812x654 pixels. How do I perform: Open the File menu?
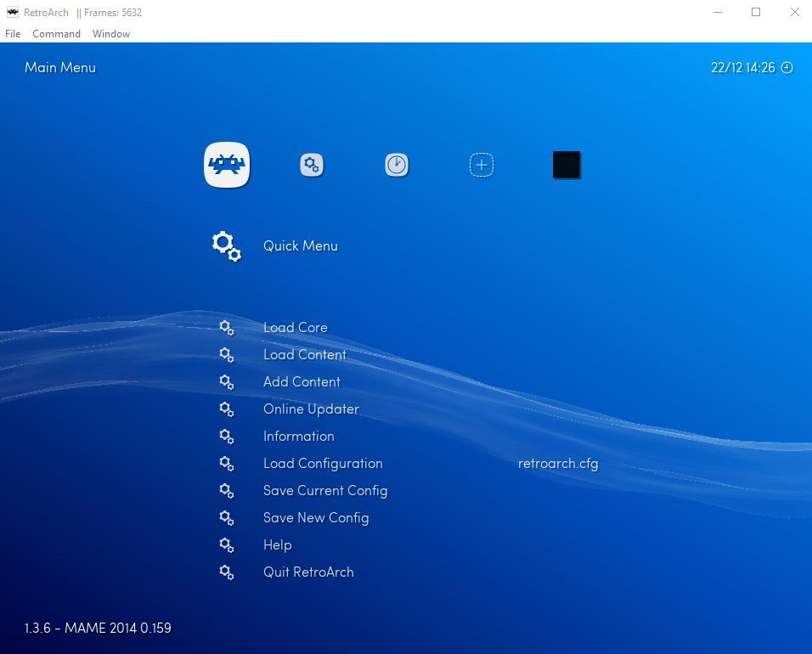[x=13, y=33]
